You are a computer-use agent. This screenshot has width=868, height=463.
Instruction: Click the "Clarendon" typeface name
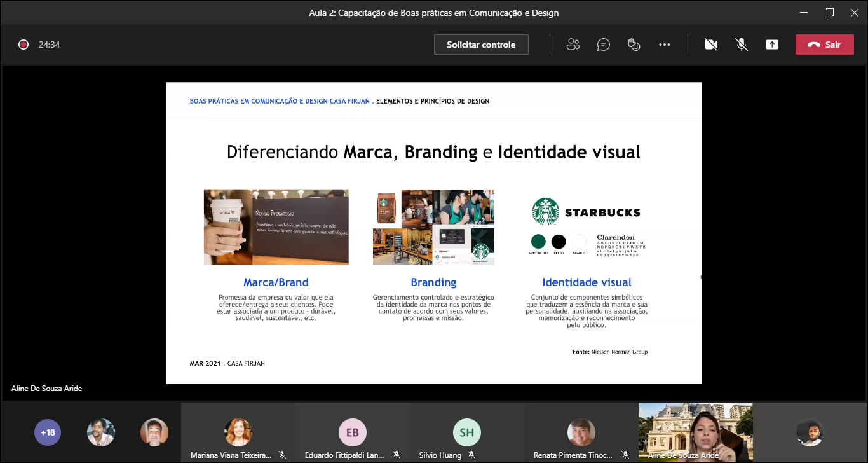[x=616, y=238]
